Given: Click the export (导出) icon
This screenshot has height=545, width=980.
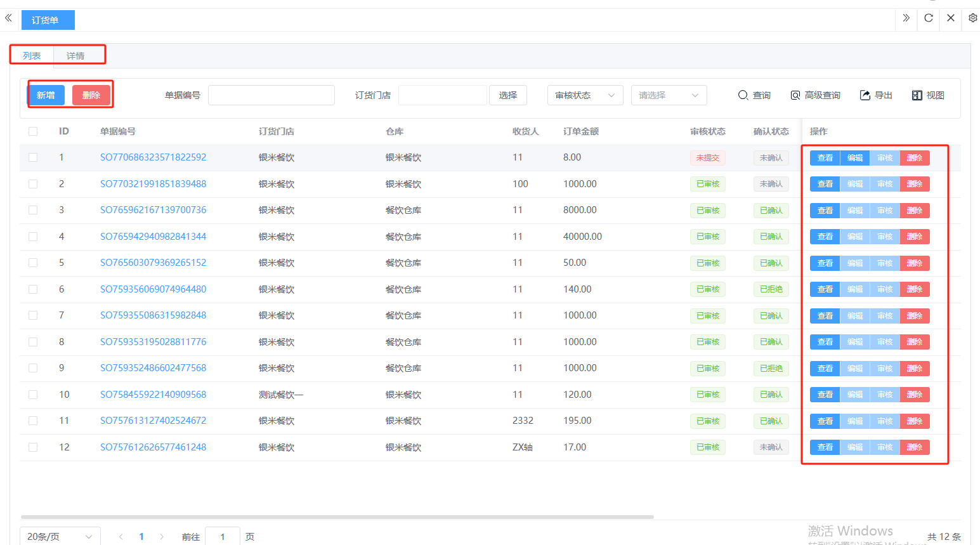Looking at the screenshot, I should [865, 95].
